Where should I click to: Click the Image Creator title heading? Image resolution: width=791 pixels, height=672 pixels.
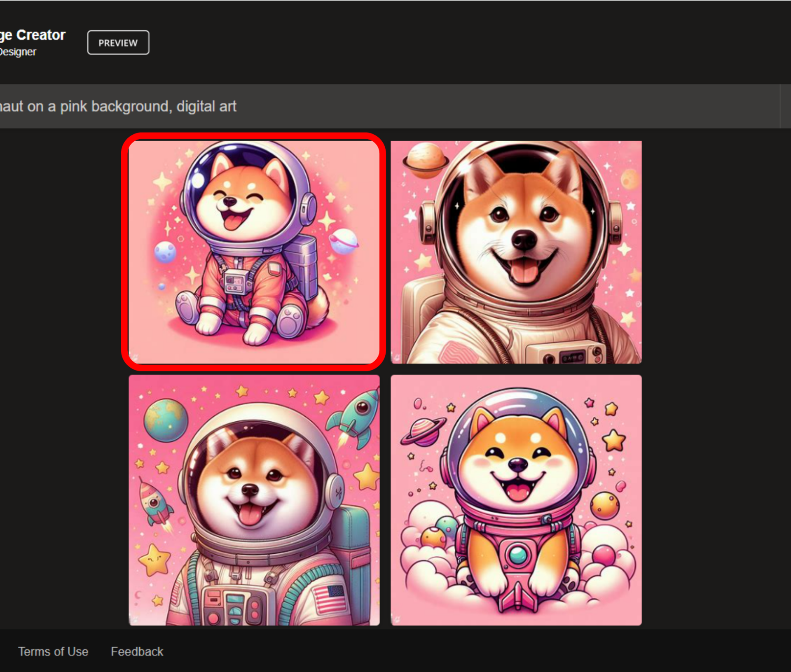coord(33,35)
